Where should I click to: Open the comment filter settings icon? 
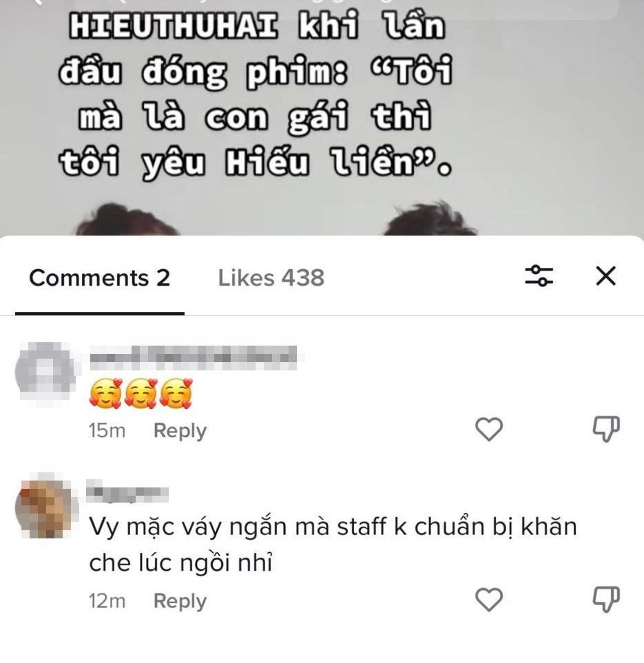coord(539,276)
